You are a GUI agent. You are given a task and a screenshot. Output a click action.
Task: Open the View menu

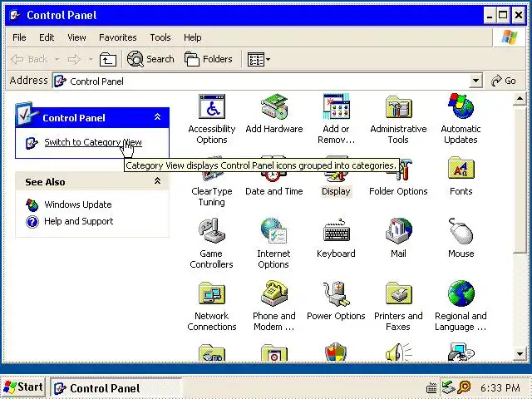(76, 37)
